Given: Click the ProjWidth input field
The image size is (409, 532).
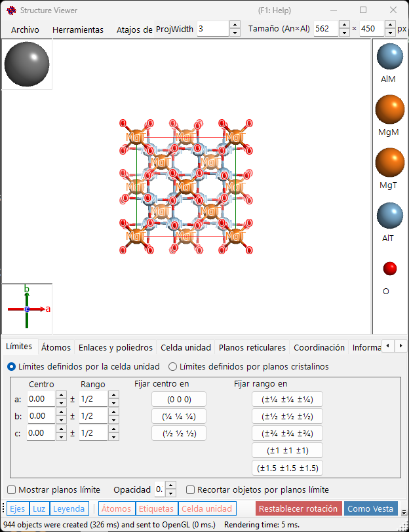Looking at the screenshot, I should [x=213, y=29].
